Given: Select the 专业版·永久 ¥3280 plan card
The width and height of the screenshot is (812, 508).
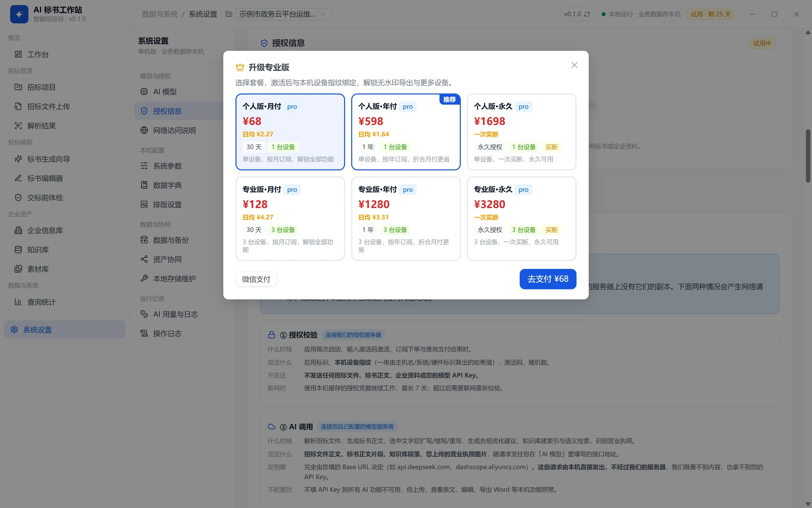Looking at the screenshot, I should point(521,218).
